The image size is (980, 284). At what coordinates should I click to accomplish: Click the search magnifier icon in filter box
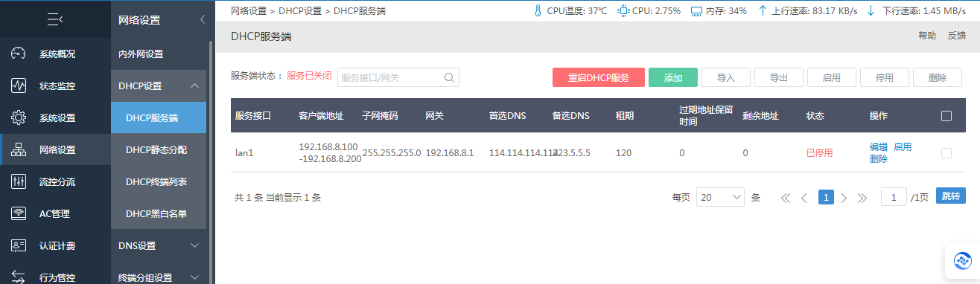(x=449, y=77)
